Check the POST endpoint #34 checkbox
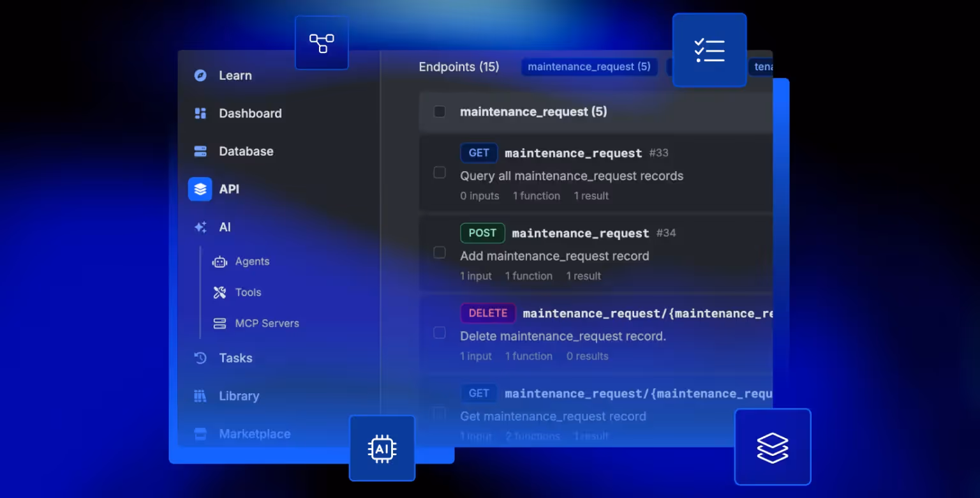Screen dimensions: 980x498 [439, 253]
